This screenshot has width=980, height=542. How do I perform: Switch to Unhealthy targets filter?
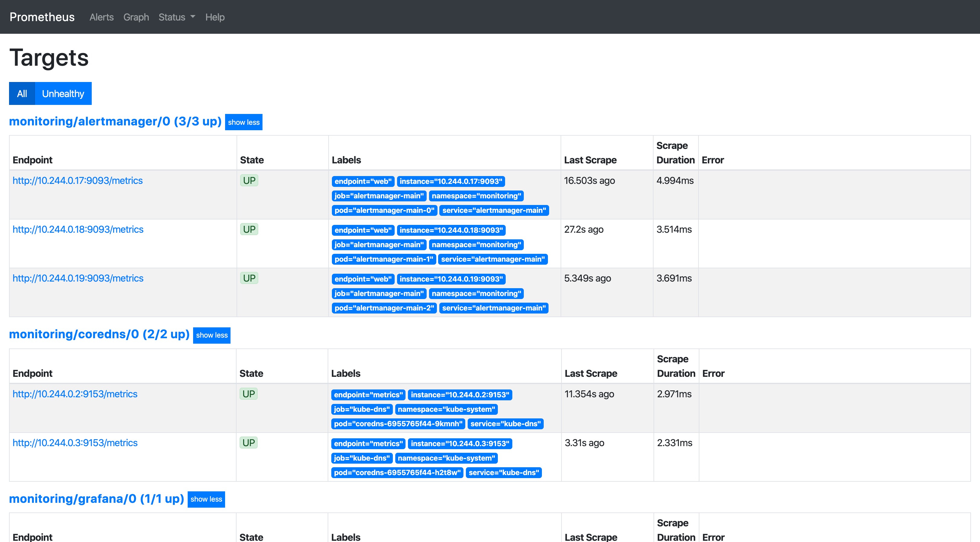click(63, 93)
